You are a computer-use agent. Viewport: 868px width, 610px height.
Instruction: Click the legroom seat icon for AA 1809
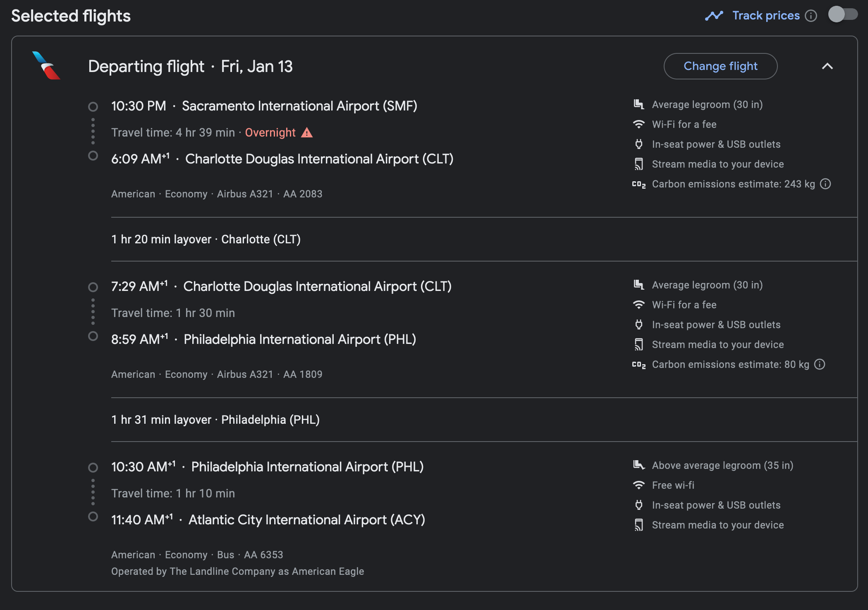point(639,285)
